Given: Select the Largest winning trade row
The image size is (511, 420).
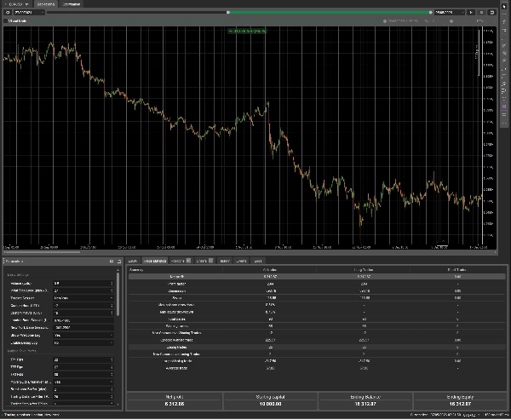Looking at the screenshot, I should (317, 340).
